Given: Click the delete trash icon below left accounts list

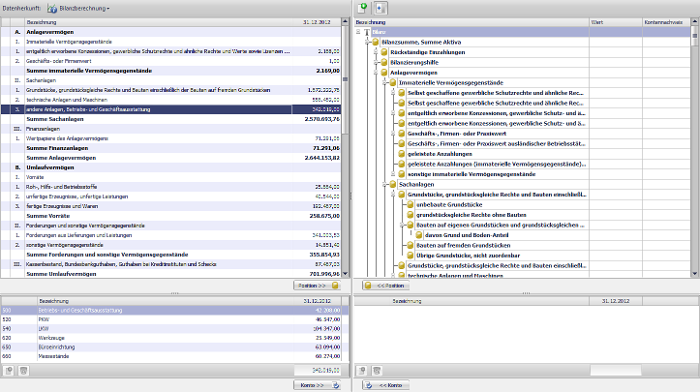Looking at the screenshot, I should 24,371.
